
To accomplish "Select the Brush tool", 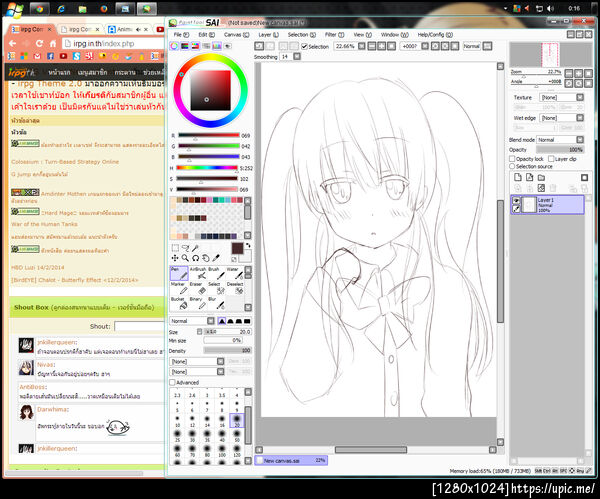I will tap(216, 273).
